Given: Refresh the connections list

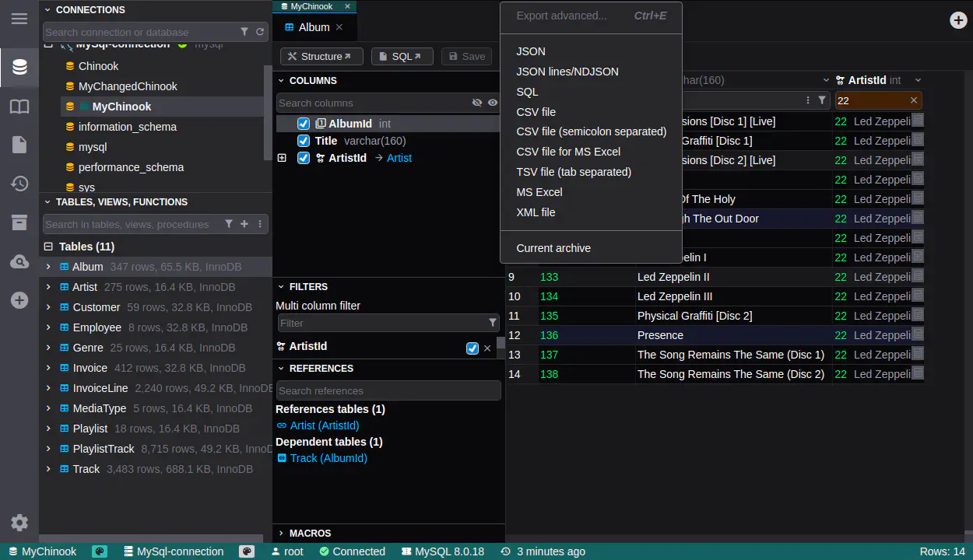Looking at the screenshot, I should coord(260,32).
